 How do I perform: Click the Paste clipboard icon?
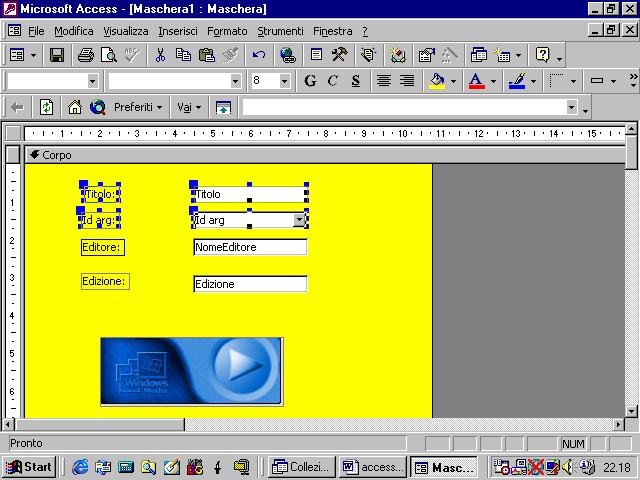207,55
